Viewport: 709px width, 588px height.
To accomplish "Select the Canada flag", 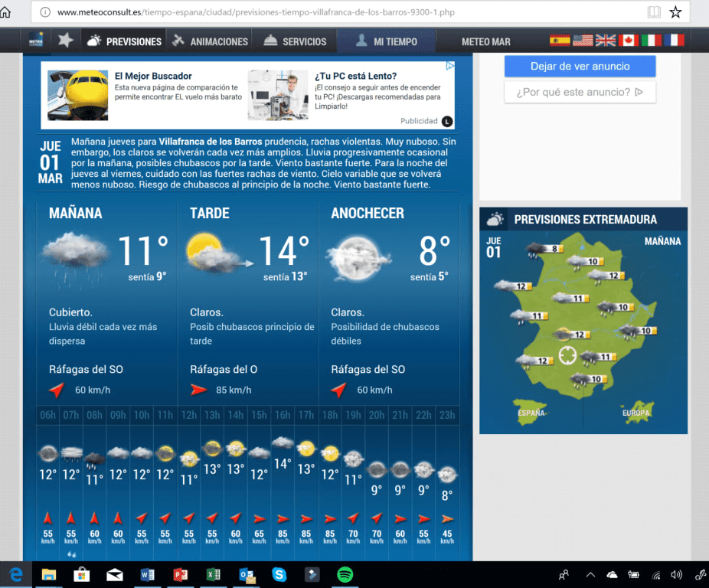I will click(629, 41).
